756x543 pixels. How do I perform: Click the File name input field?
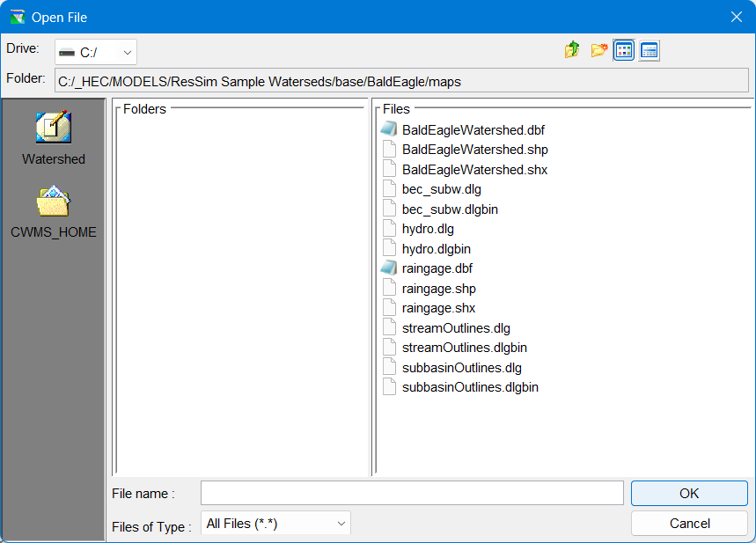(x=412, y=493)
